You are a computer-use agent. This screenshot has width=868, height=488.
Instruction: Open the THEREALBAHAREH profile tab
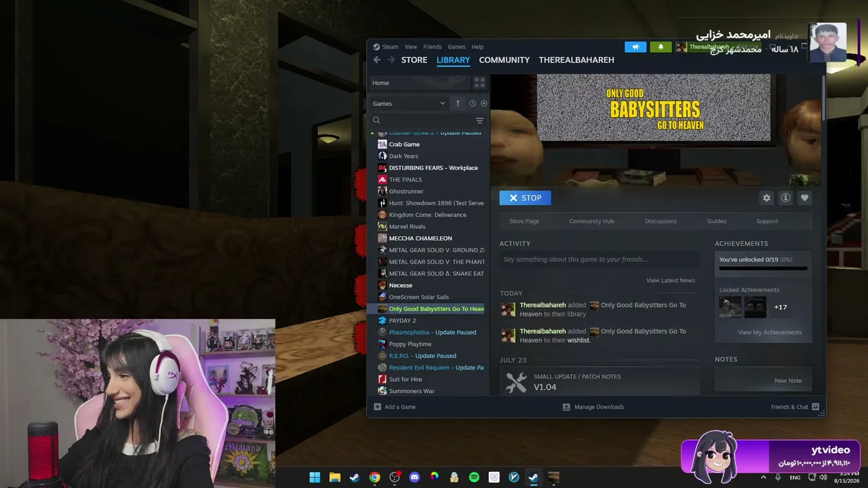tap(576, 60)
